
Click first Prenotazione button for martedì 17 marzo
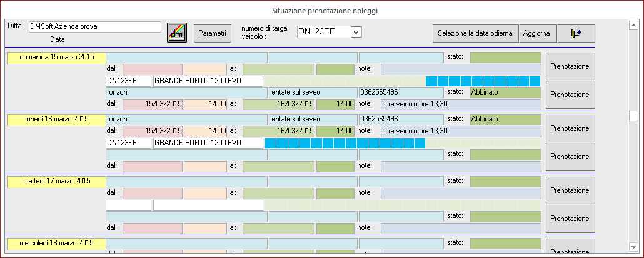[x=570, y=190]
